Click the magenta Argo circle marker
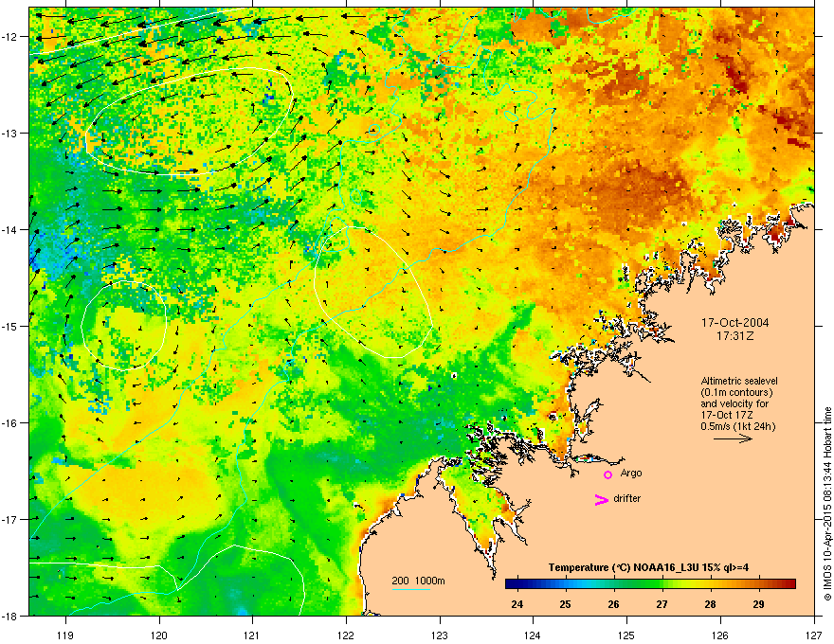This screenshot has width=834, height=644. point(607,474)
